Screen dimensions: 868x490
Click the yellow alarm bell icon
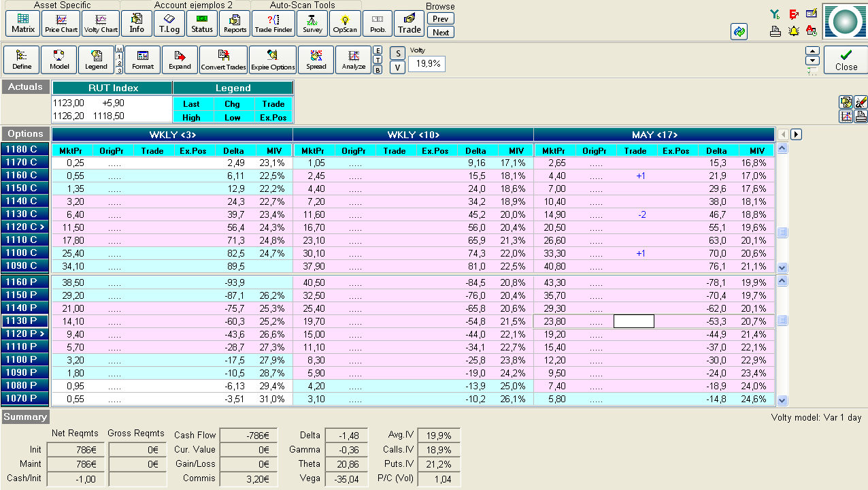[x=793, y=31]
